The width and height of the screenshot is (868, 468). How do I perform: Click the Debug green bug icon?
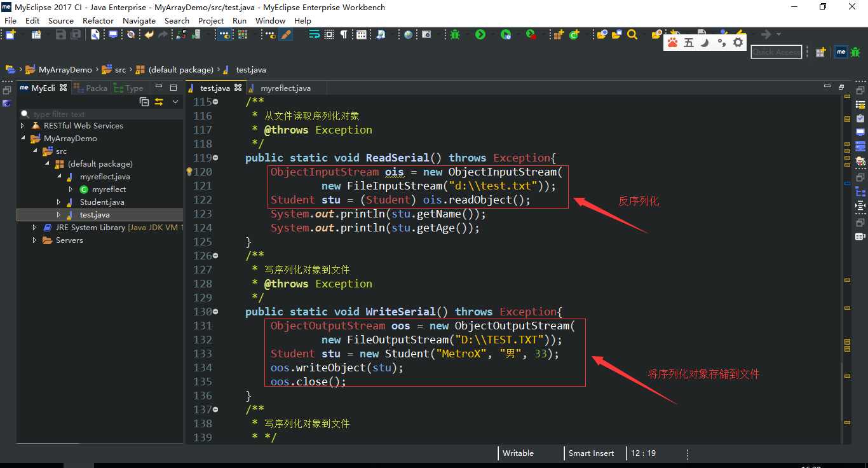click(x=455, y=34)
